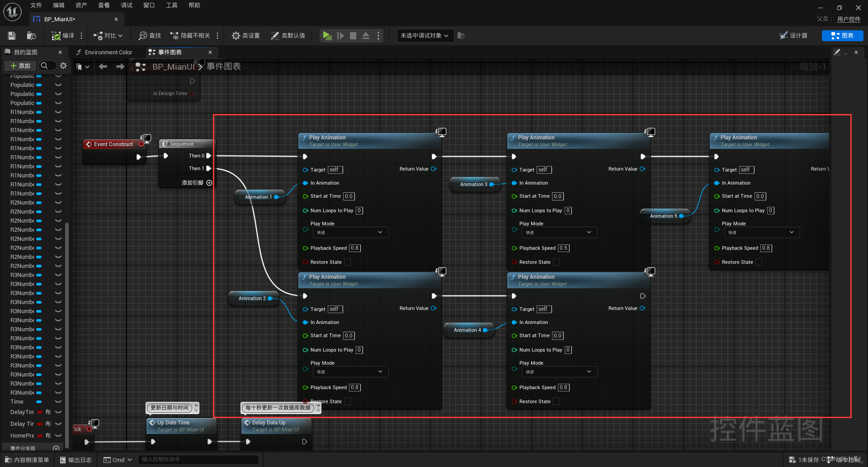Viewport: 868px width, 467px height.
Task: Open the 编辑 menu
Action: 59,5
